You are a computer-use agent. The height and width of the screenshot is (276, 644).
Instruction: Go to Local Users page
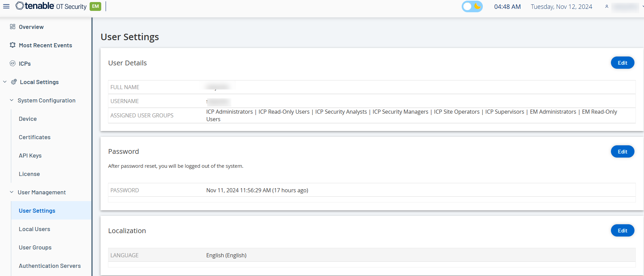(34, 229)
